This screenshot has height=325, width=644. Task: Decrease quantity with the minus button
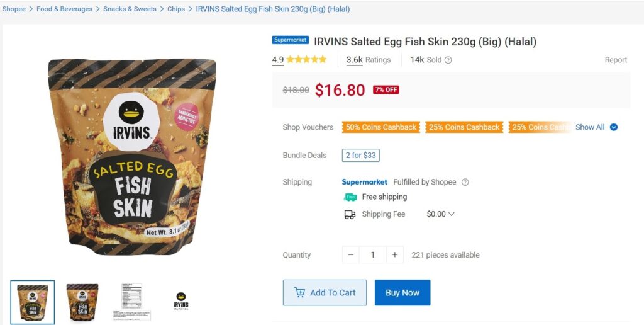(351, 255)
